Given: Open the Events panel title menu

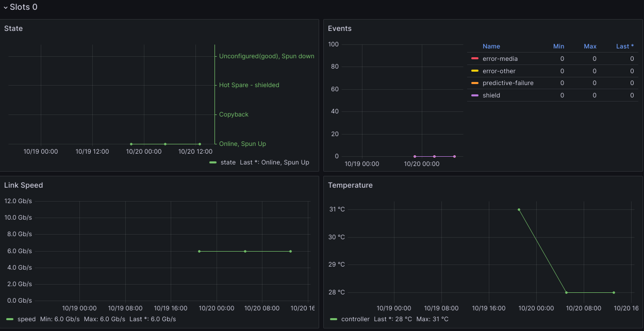Looking at the screenshot, I should tap(340, 28).
